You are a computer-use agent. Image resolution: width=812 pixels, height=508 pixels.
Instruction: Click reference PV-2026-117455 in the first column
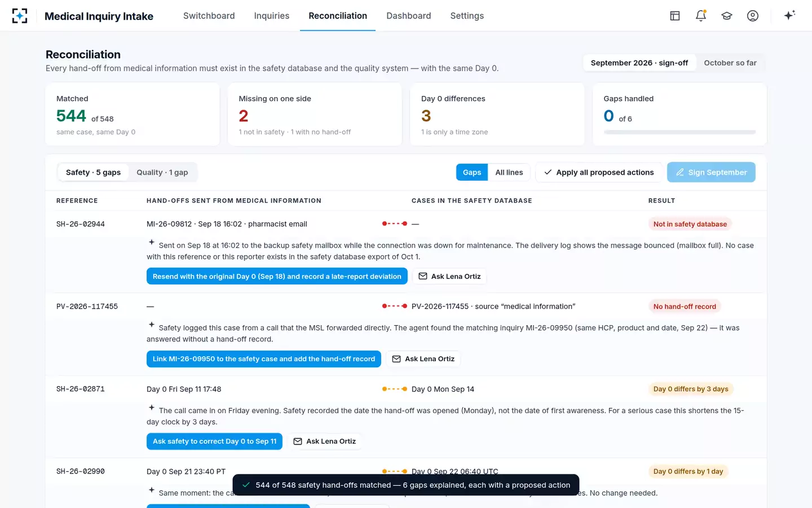tap(87, 306)
